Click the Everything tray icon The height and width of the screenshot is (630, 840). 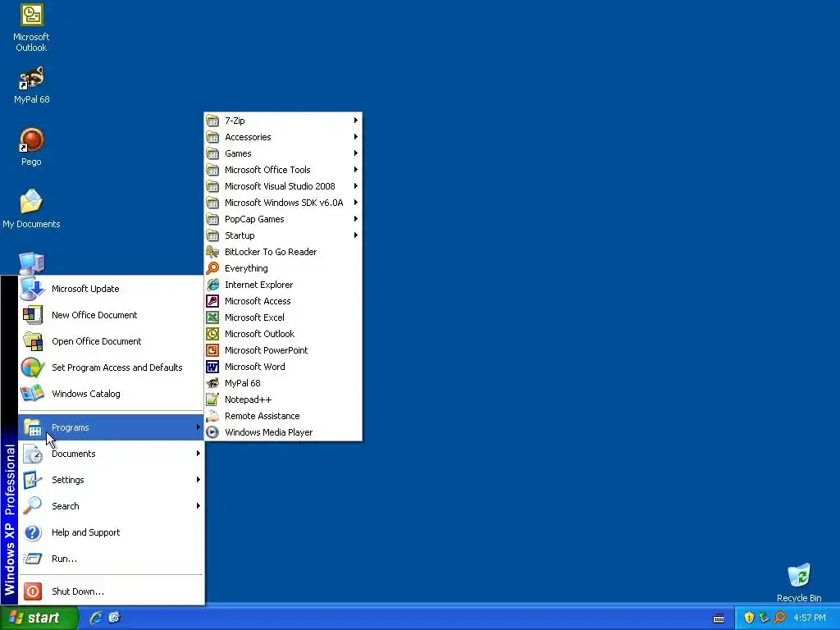pos(780,618)
